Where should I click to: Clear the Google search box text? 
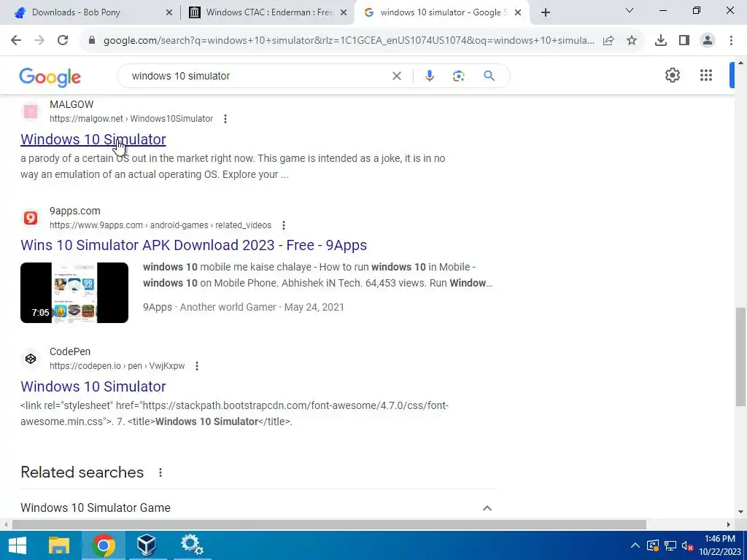coord(396,76)
